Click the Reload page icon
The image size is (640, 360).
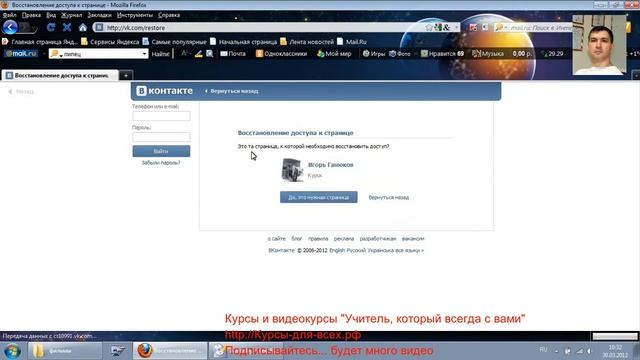(51, 27)
